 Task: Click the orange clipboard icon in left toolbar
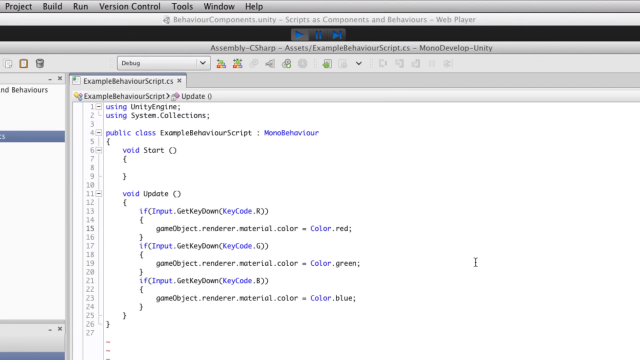[x=24, y=64]
